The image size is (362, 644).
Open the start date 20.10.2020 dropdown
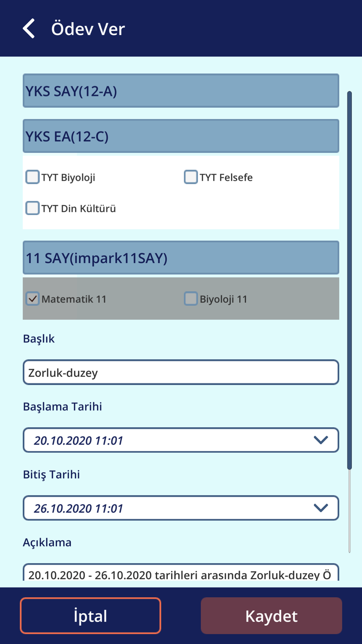[x=181, y=440]
